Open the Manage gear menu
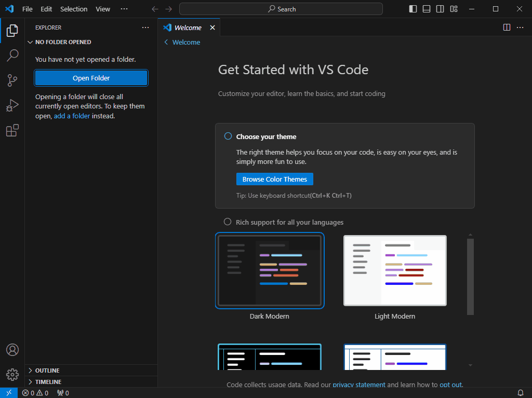 pos(12,375)
